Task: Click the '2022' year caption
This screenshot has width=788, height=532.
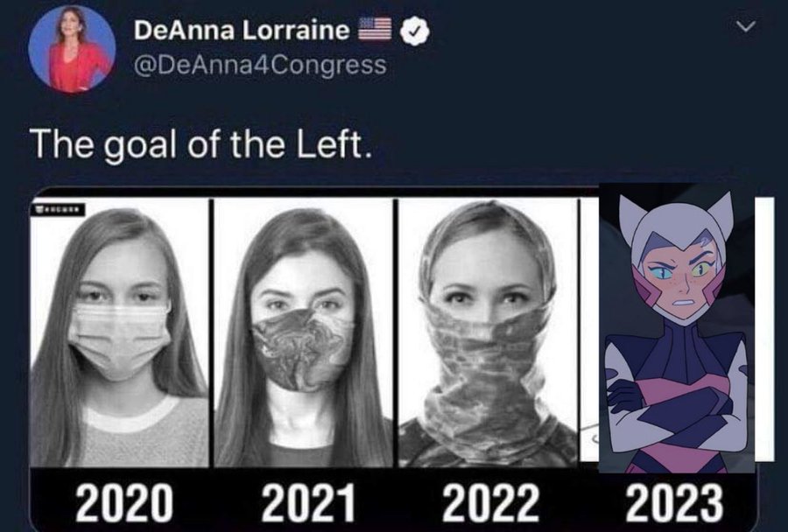Action: [x=490, y=502]
